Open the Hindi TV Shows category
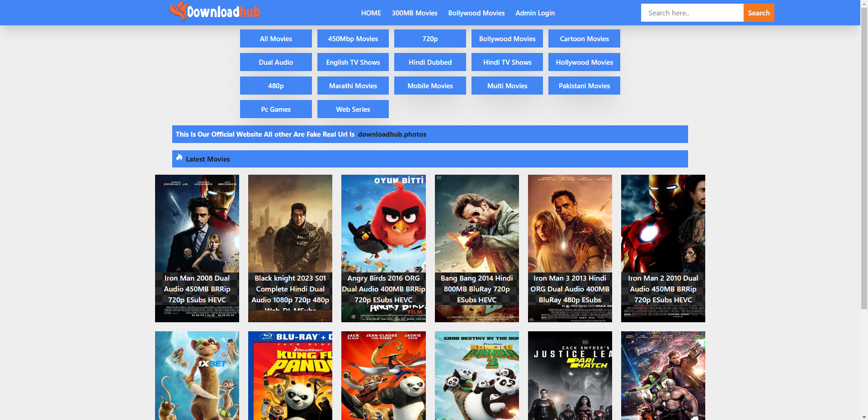 click(x=507, y=62)
